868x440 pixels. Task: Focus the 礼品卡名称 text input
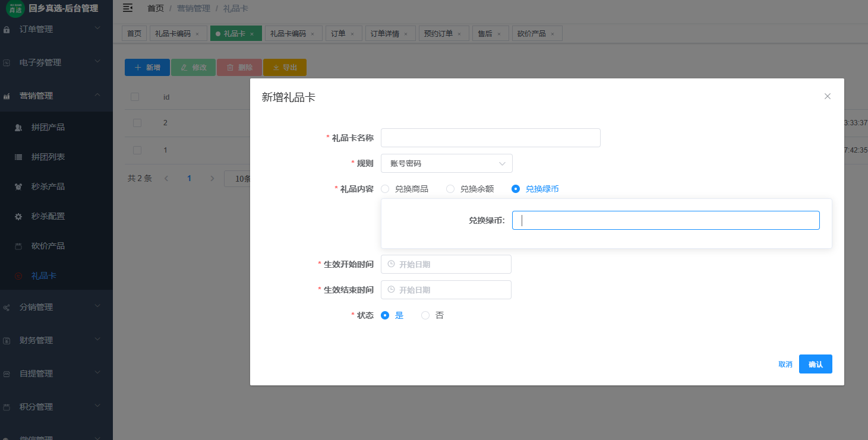tap(490, 138)
